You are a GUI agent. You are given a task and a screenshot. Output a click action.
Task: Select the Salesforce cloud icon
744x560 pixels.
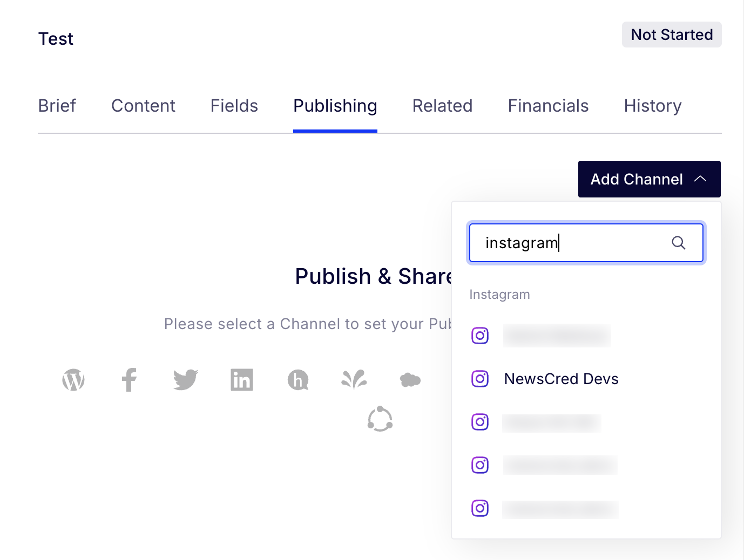pyautogui.click(x=410, y=380)
